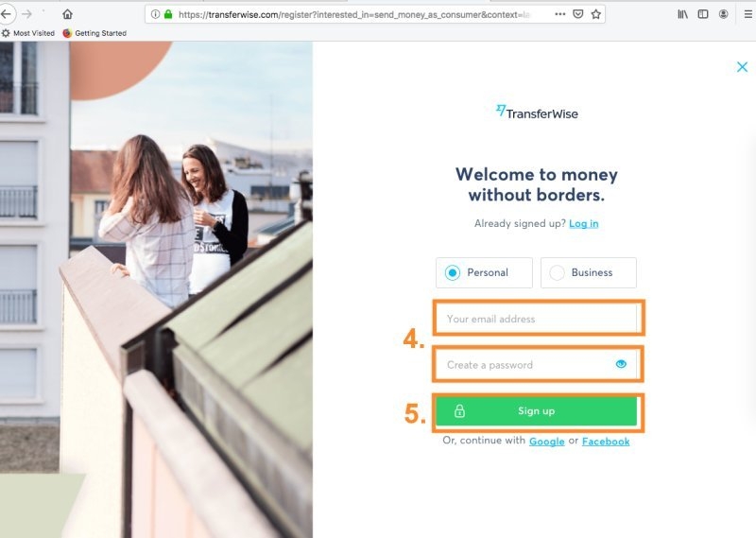
Task: Bookmark this page with the star
Action: [x=596, y=14]
